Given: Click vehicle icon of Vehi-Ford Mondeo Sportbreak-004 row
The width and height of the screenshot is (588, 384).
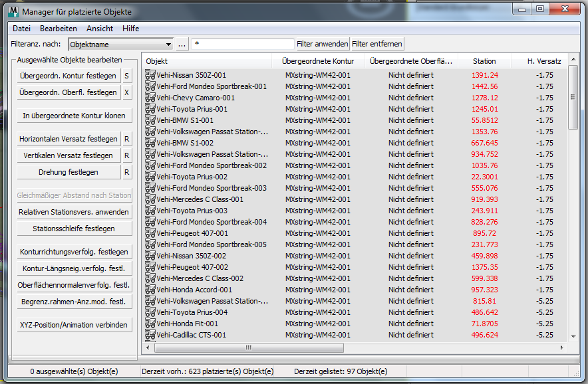Looking at the screenshot, I should click(150, 221).
